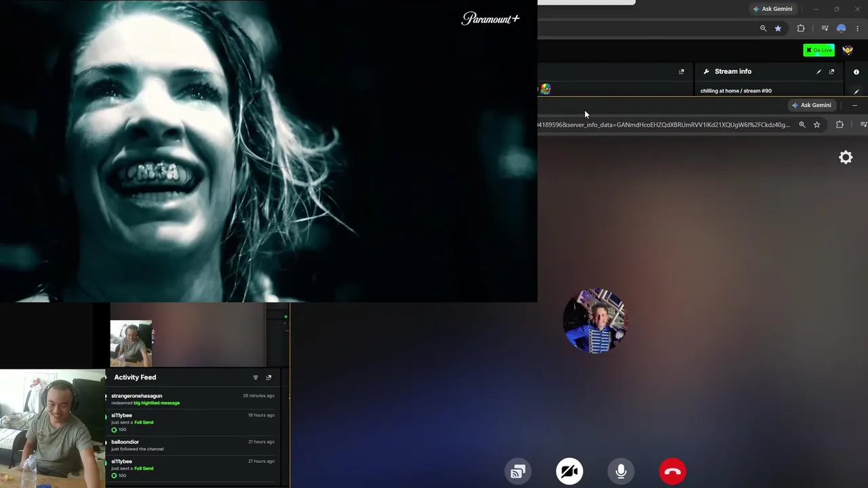
Task: Open media controls icon in back browser
Action: point(825,28)
